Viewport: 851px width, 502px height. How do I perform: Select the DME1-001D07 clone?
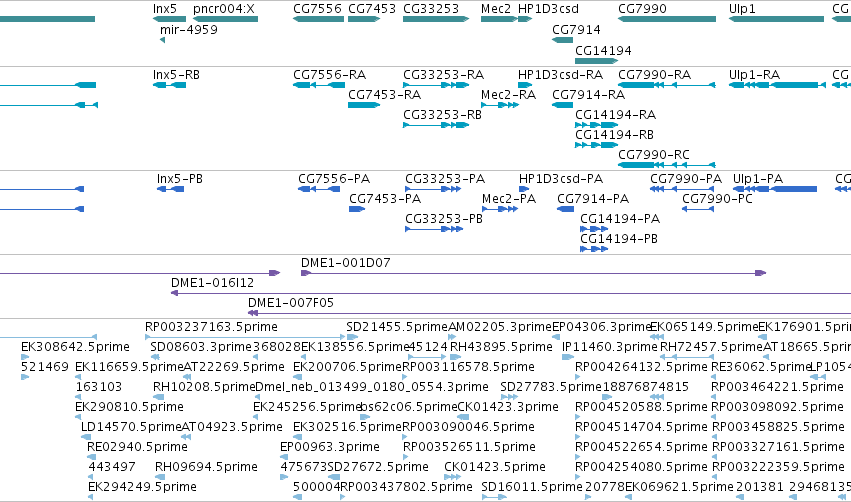pos(534,273)
